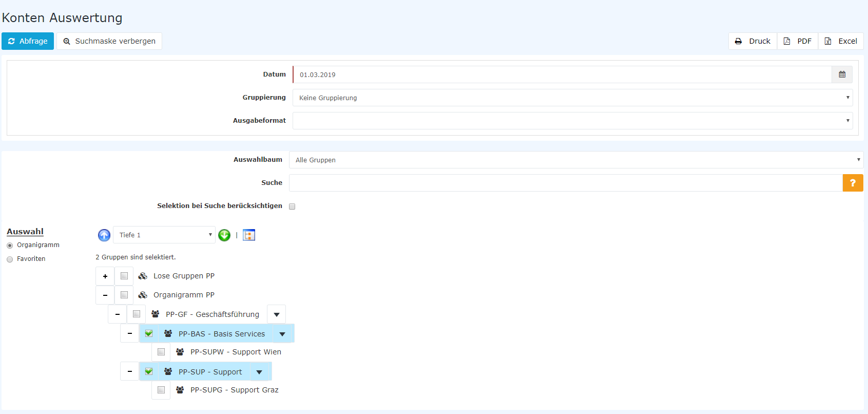This screenshot has height=414, width=868.
Task: Click the Lose Gruppen PP group icon
Action: pos(143,276)
